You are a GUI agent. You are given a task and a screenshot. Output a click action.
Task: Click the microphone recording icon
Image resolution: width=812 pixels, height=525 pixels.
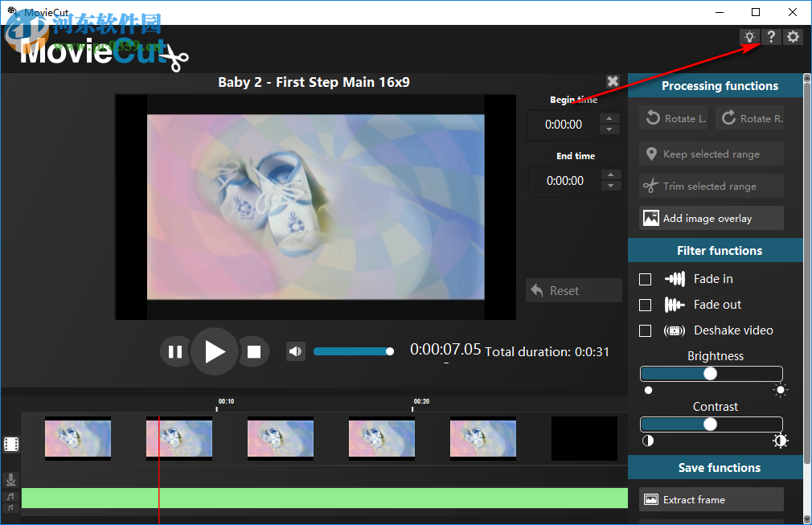click(10, 479)
